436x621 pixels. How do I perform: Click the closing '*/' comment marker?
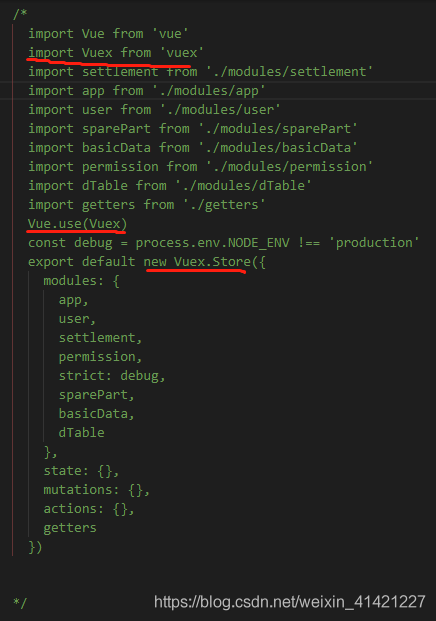(x=20, y=603)
